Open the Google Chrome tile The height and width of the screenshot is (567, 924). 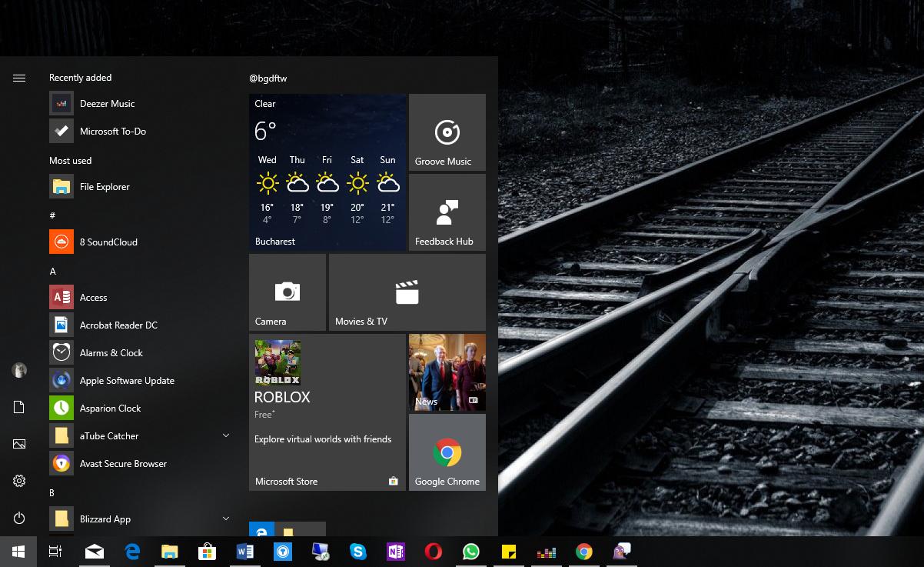447,452
